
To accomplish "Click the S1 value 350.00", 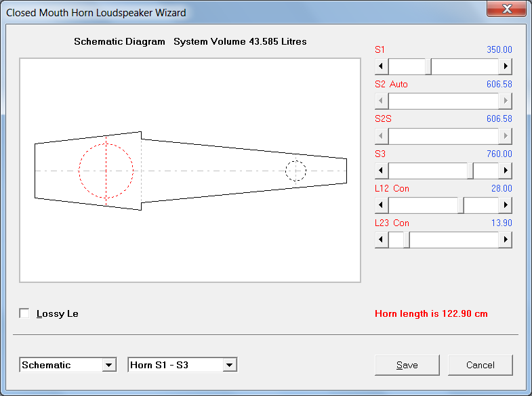I will point(499,49).
